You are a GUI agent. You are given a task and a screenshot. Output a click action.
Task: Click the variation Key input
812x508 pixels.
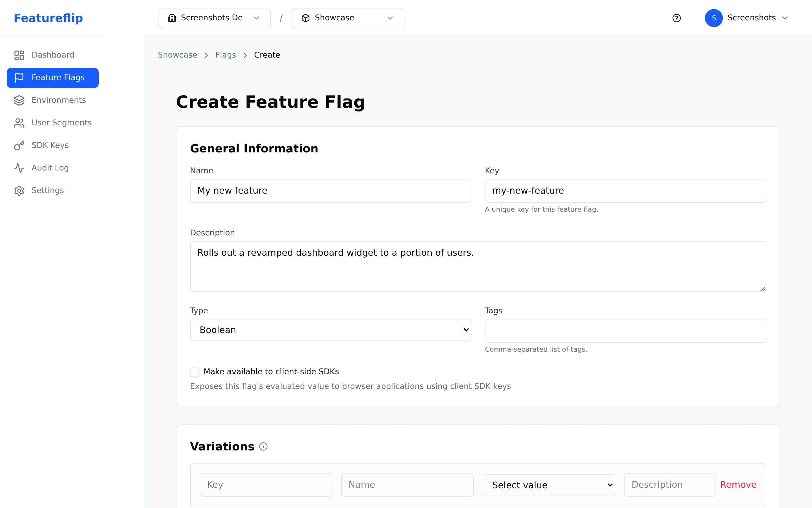coord(266,485)
